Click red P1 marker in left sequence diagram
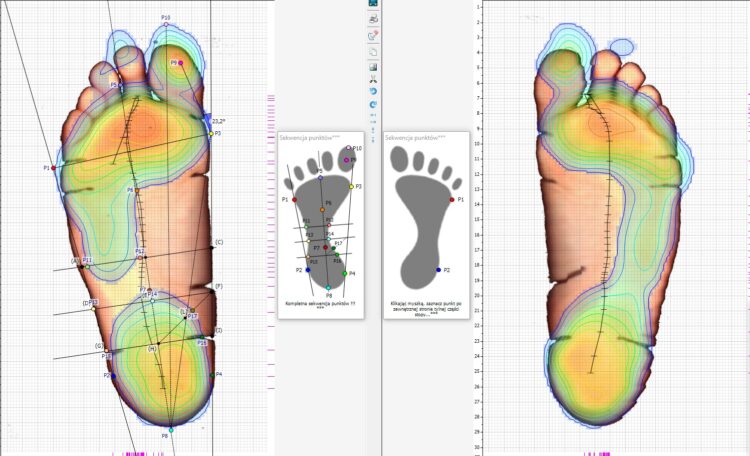The width and height of the screenshot is (750, 456). tap(295, 200)
